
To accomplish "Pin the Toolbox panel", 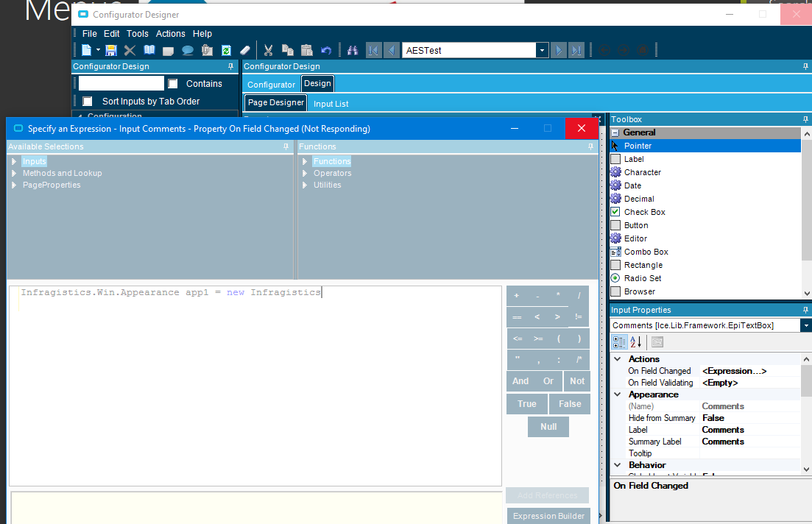I will 805,119.
